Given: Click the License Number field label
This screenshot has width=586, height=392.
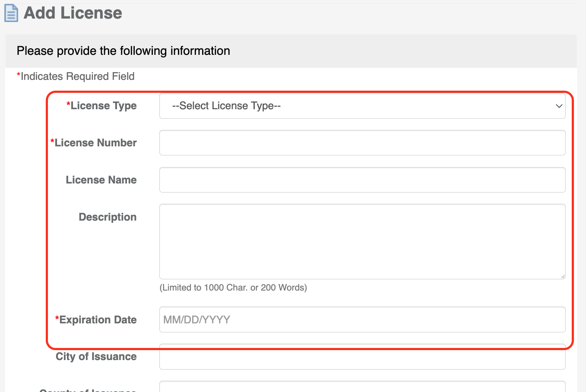Looking at the screenshot, I should tap(95, 143).
